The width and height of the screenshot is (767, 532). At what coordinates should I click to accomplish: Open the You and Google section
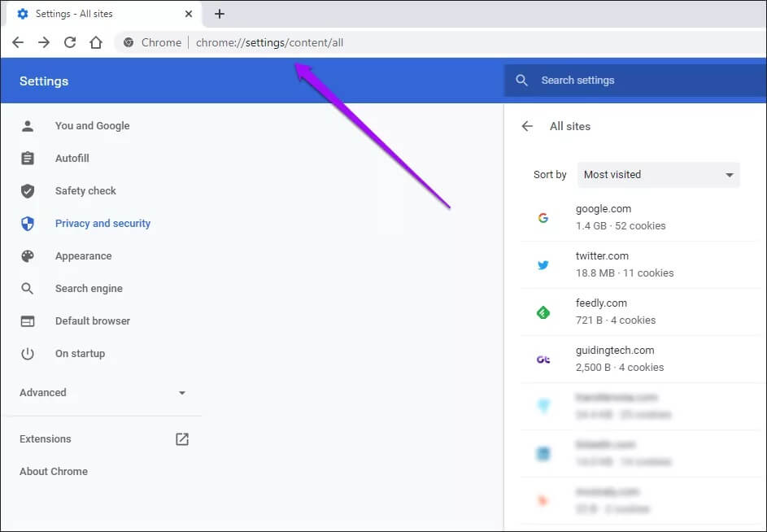tap(92, 126)
